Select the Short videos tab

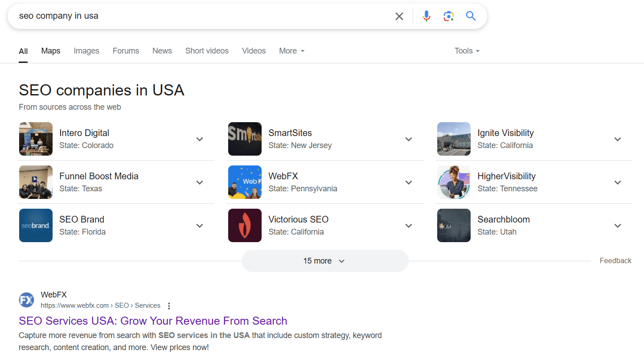click(x=207, y=51)
